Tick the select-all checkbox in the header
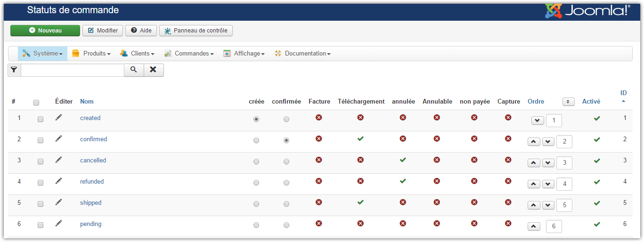The image size is (644, 242). pyautogui.click(x=36, y=102)
